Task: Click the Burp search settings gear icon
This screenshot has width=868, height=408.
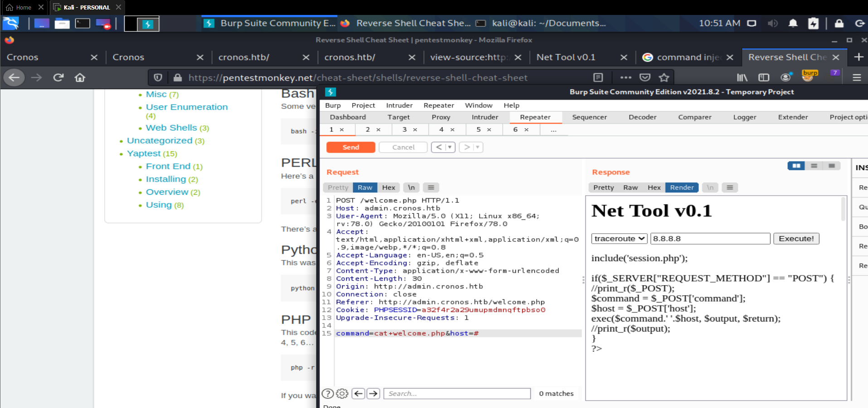Action: 342,394
